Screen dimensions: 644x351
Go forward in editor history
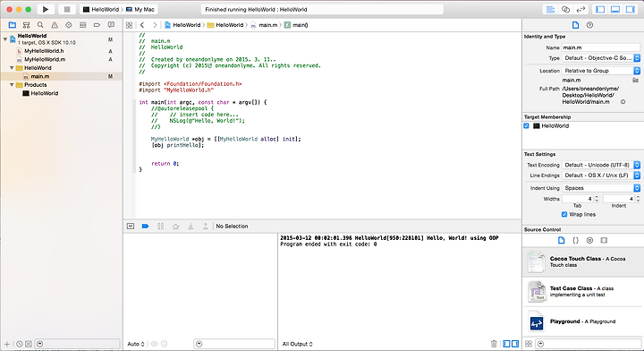click(x=155, y=25)
